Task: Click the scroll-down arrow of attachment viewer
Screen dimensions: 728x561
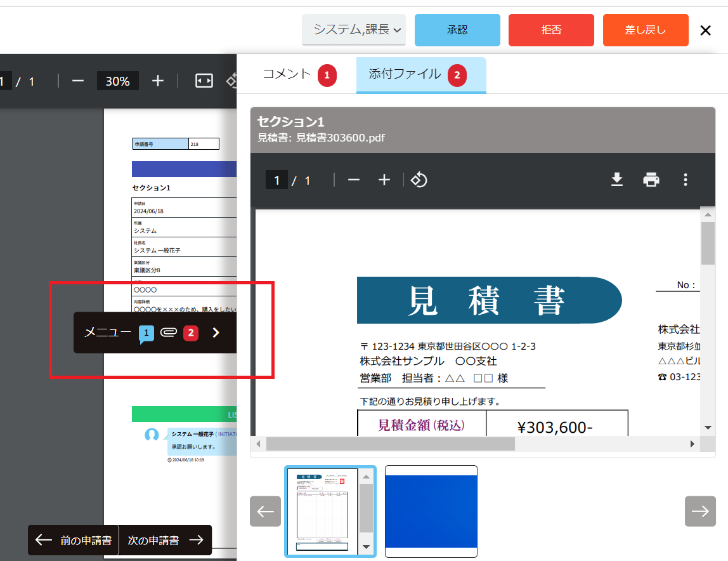Action: click(708, 428)
